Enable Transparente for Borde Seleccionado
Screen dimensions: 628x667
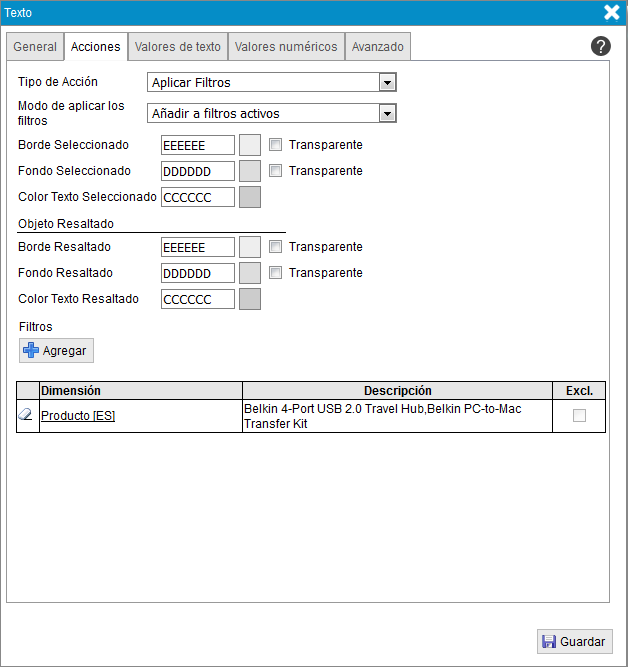[x=276, y=145]
